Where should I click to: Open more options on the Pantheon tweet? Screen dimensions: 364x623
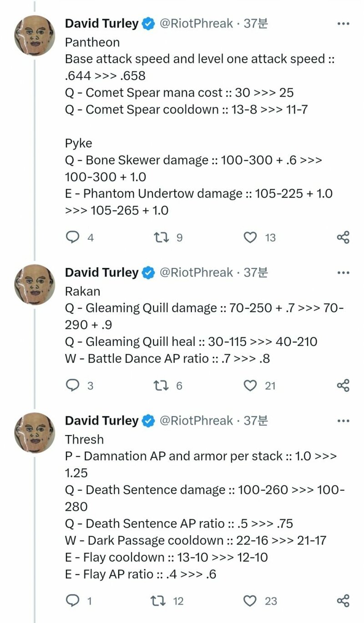[x=343, y=24]
